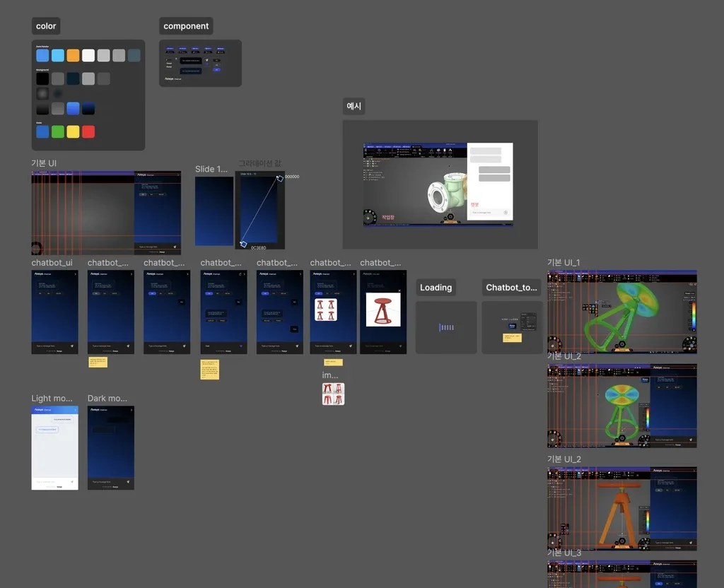Select the white swatch in the color palette
Image resolution: width=724 pixels, height=588 pixels.
click(88, 55)
